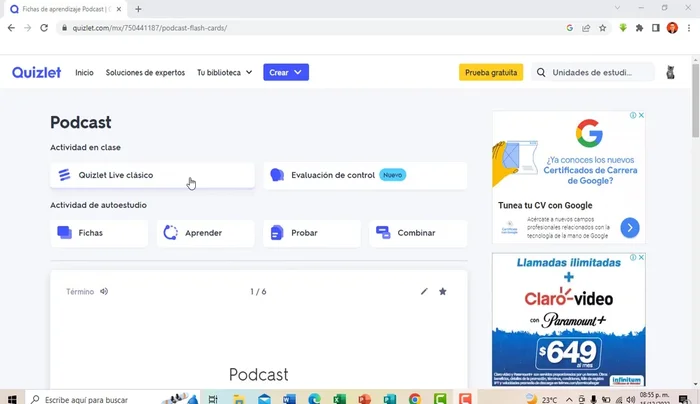The height and width of the screenshot is (404, 700).
Task: Close the Fichas de aprendizaje Podcast tab
Action: [119, 9]
